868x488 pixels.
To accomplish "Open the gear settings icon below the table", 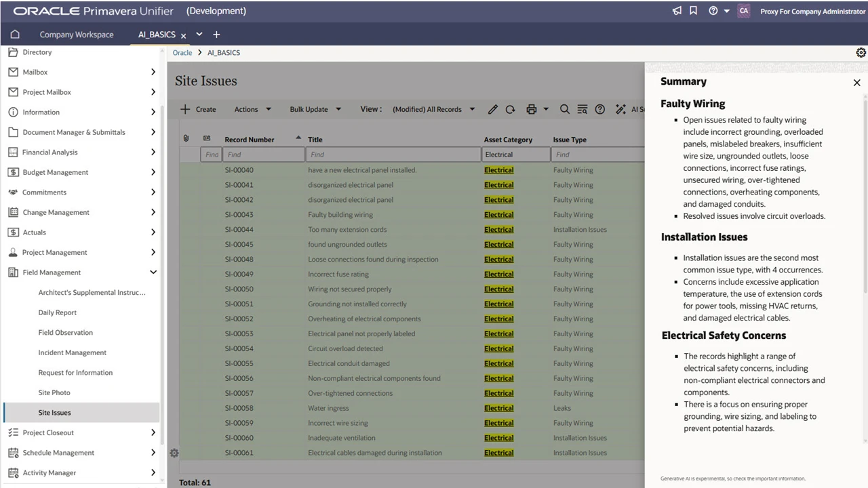I will [174, 453].
